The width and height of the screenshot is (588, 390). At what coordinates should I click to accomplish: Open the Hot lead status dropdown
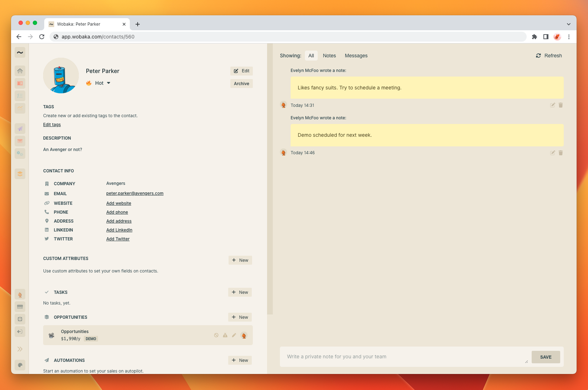coord(108,83)
